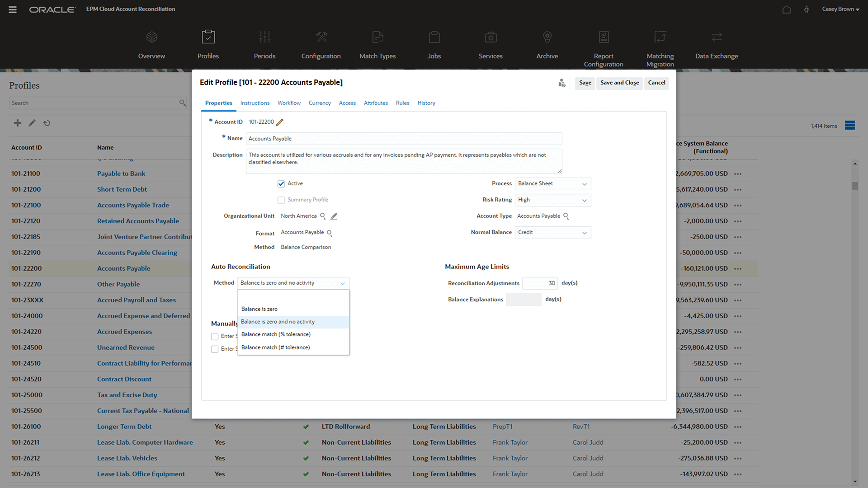Open the Attributes tab
Screen dimensions: 868x488
click(x=376, y=103)
